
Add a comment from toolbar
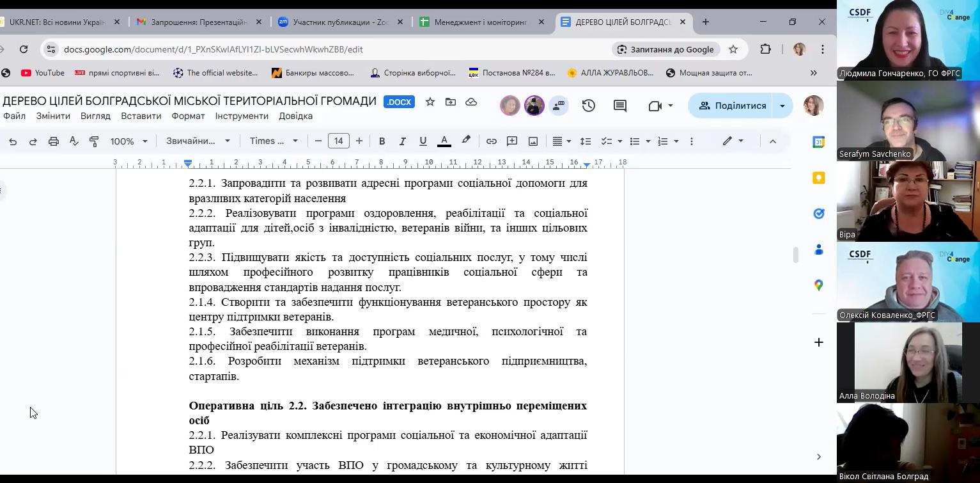pyautogui.click(x=512, y=141)
